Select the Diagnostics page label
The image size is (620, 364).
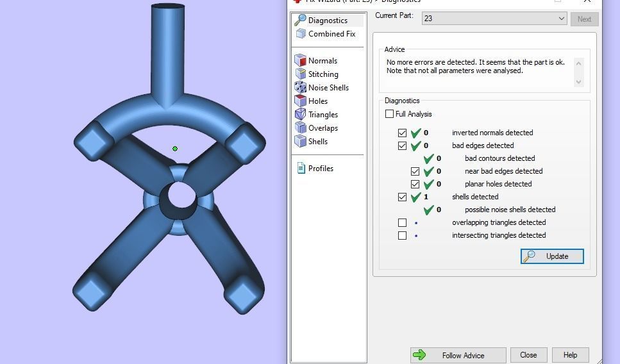click(x=328, y=20)
